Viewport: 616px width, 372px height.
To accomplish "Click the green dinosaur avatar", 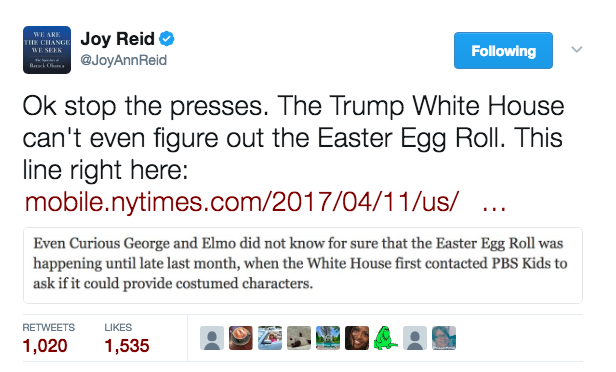I will (386, 338).
